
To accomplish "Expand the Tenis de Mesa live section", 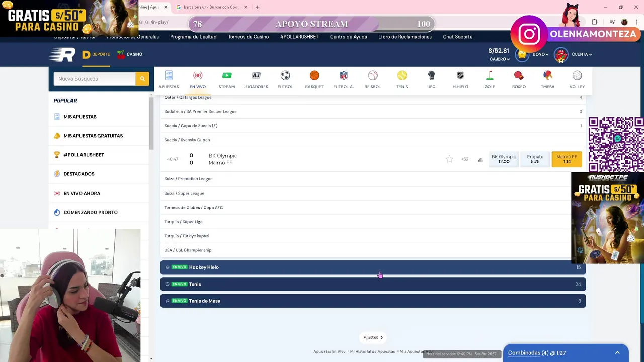I will [x=373, y=301].
